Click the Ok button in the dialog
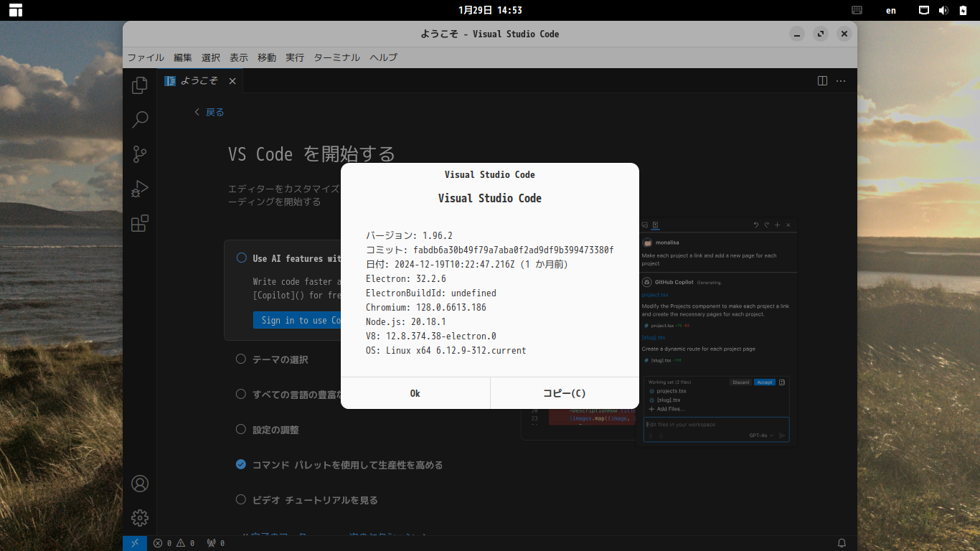 pyautogui.click(x=415, y=393)
